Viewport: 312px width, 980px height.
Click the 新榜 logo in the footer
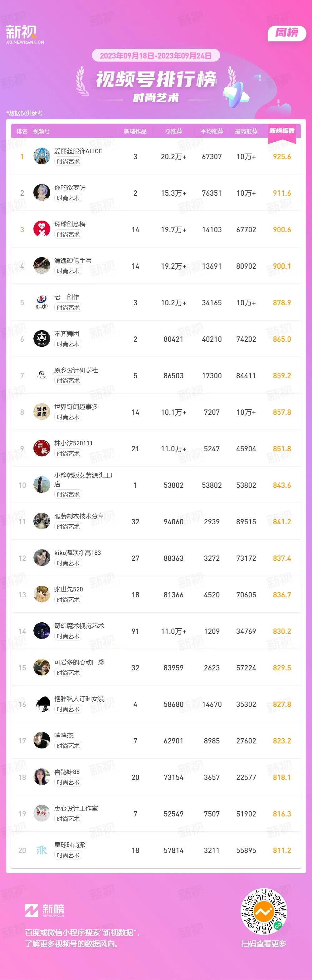45,910
